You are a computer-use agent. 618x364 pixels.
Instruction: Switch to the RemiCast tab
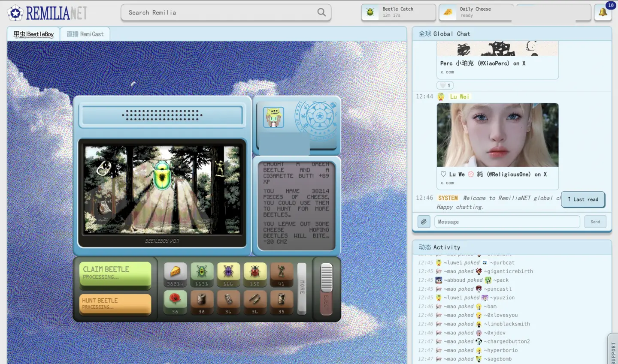pos(85,34)
